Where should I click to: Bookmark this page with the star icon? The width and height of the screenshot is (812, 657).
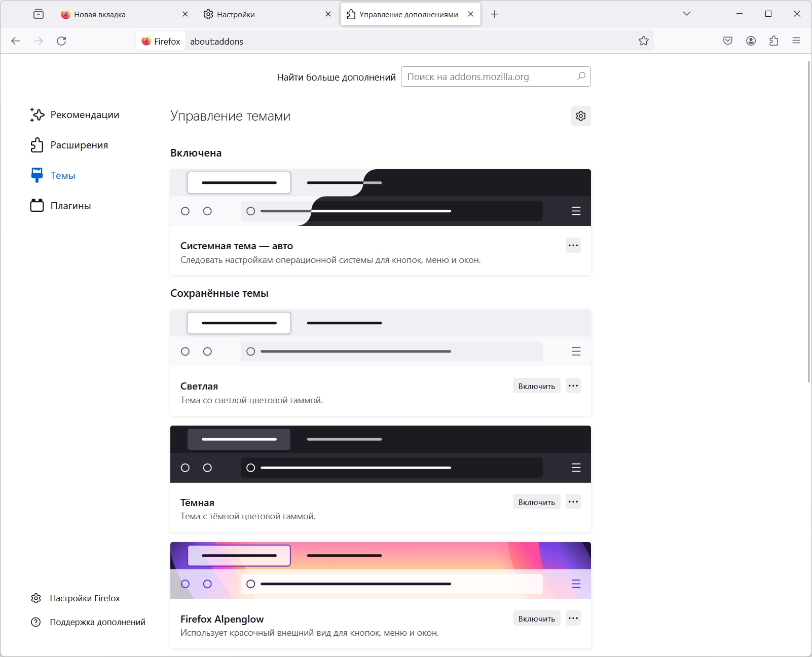[x=644, y=41]
